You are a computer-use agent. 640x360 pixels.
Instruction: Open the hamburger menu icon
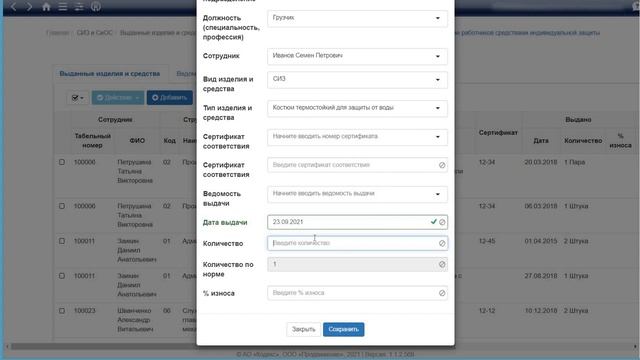(x=62, y=7)
